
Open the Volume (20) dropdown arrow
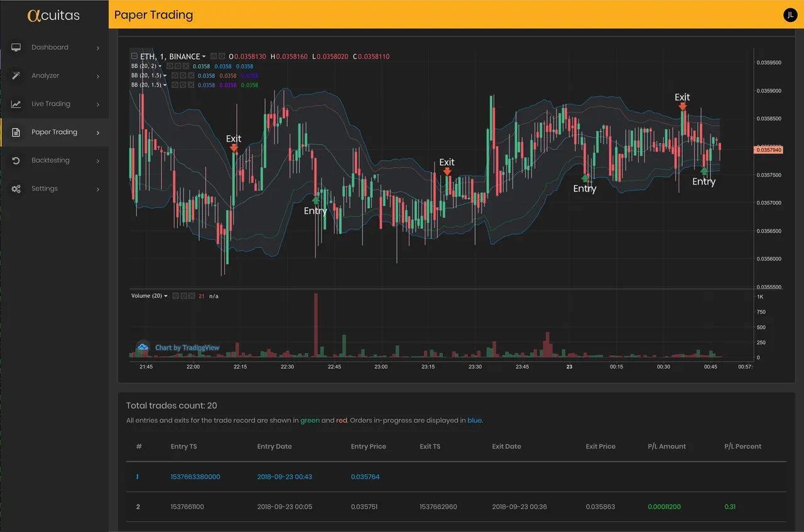(166, 296)
